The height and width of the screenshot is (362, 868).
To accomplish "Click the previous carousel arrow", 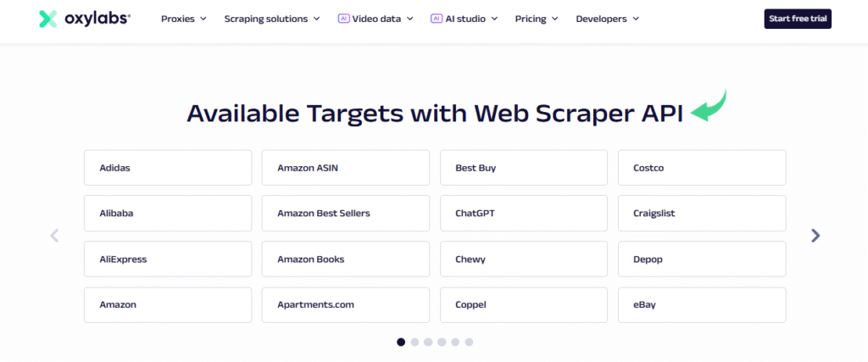I will 54,236.
